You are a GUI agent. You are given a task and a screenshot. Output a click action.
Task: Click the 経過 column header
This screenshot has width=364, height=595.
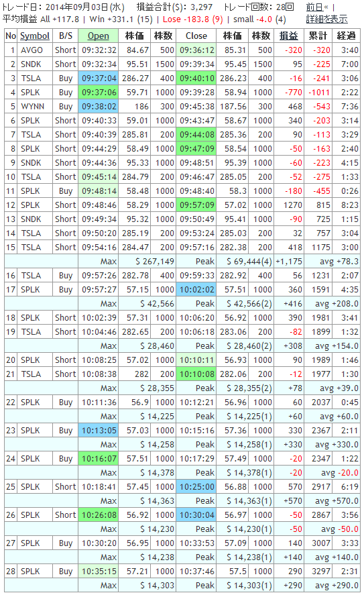(346, 36)
